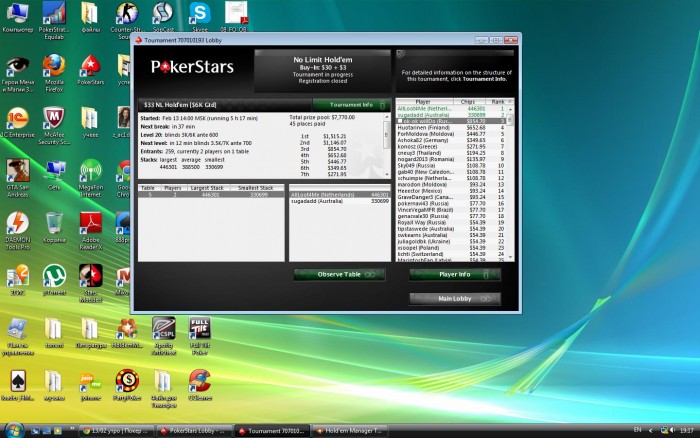Viewport: 700px width, 438px height.
Task: Go to Main Lobby
Action: tap(455, 299)
